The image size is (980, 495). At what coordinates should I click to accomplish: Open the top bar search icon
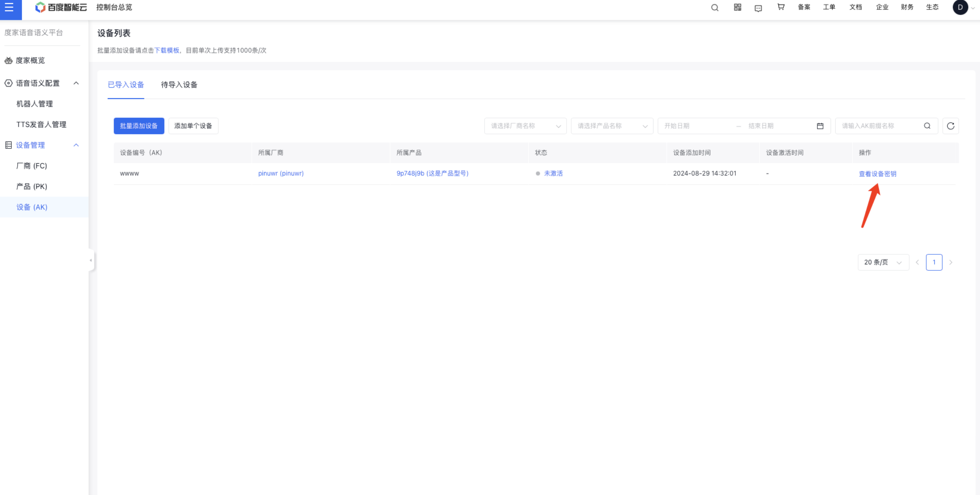pyautogui.click(x=715, y=7)
